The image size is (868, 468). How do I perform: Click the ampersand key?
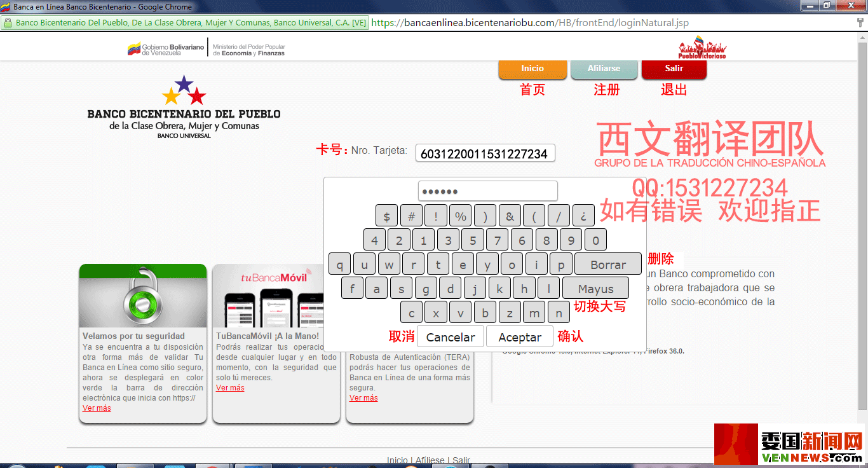[x=510, y=216]
